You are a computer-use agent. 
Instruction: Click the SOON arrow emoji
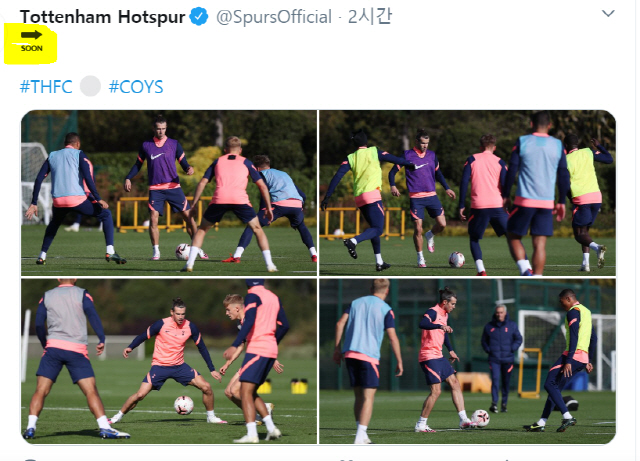(31, 40)
